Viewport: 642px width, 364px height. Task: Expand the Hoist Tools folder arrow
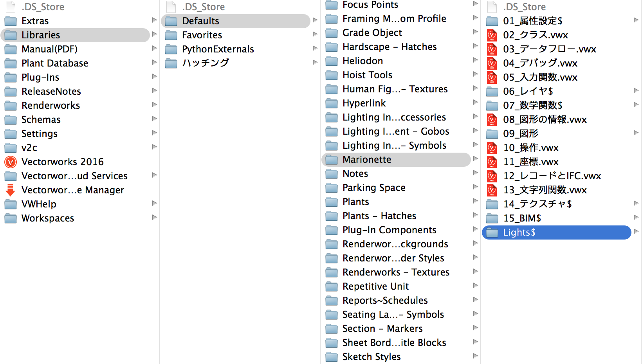point(475,74)
